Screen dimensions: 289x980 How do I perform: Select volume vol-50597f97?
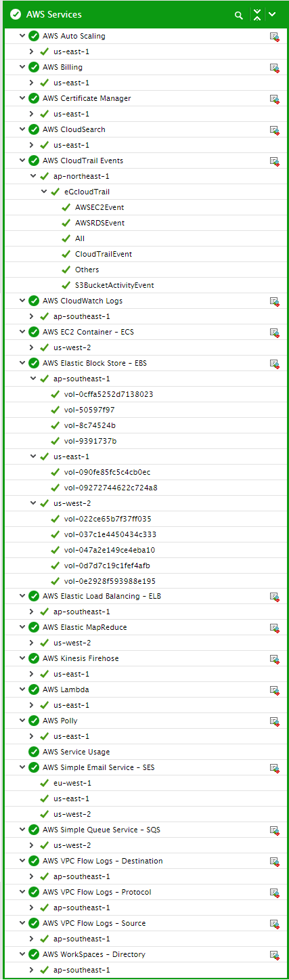click(x=90, y=410)
